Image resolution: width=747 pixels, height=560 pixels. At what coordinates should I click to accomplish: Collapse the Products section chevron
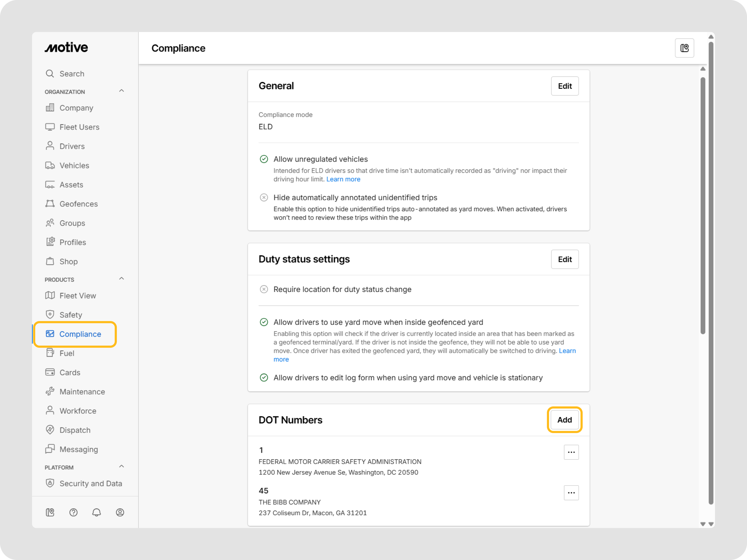click(x=122, y=278)
